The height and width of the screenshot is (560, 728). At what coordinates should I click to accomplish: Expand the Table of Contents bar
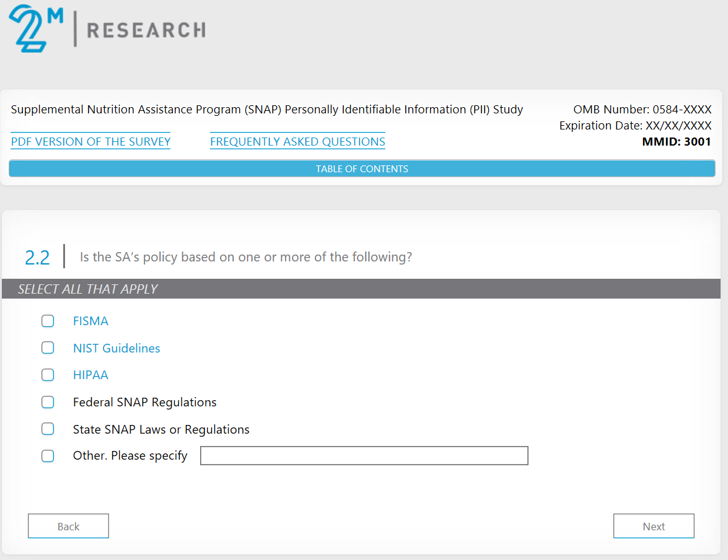coord(362,168)
